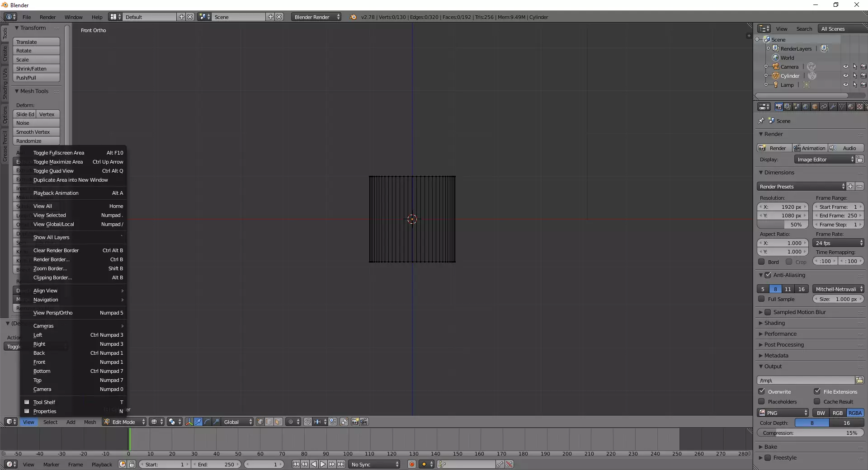Expand the Camera tree item in outliner
This screenshot has width=868, height=470.
point(766,67)
